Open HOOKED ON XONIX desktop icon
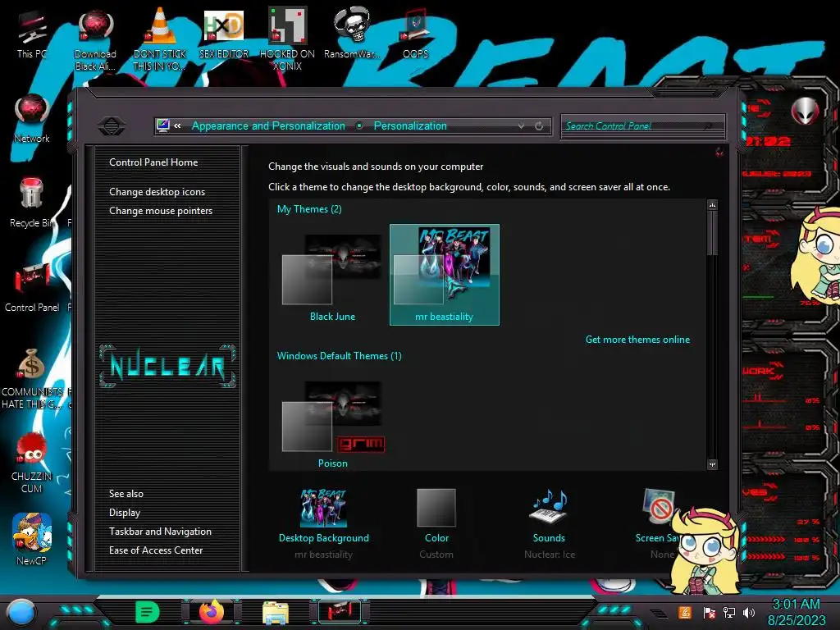The image size is (840, 630). 287,40
